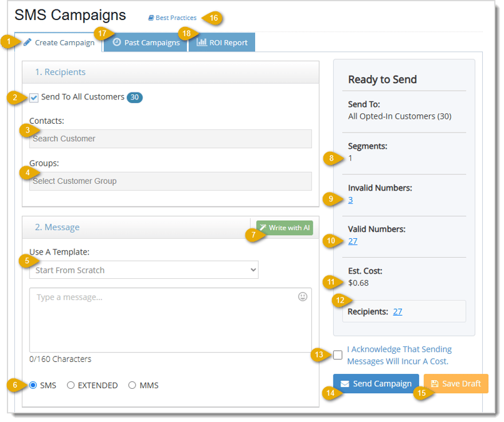This screenshot has width=504, height=422.
Task: Click the pencil icon on Create Campaign
Action: 28,42
